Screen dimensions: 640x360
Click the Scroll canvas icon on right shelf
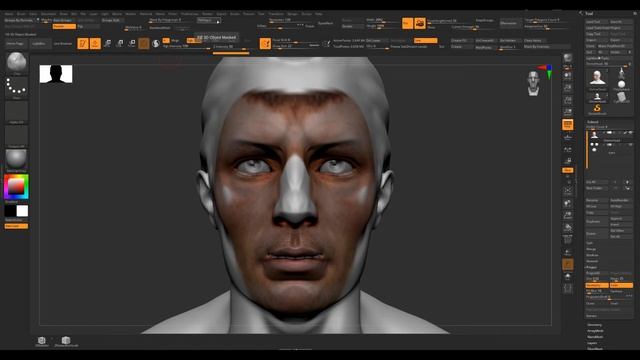click(x=568, y=75)
